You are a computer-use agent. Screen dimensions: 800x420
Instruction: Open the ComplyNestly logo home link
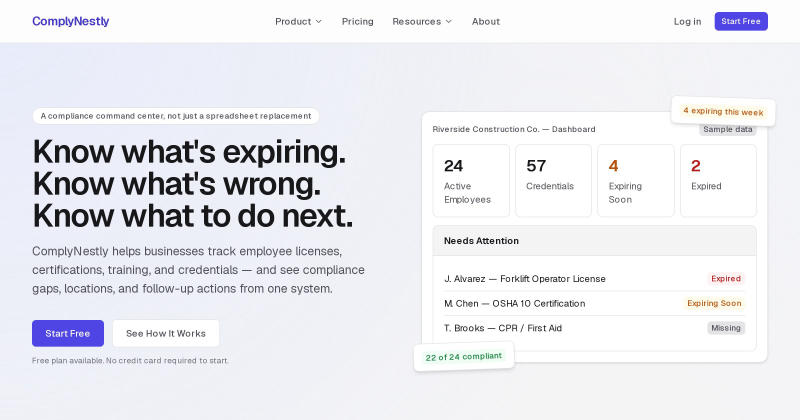(x=70, y=21)
